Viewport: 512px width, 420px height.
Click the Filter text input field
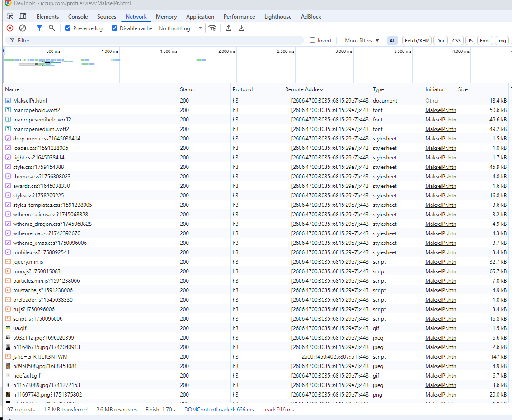158,41
